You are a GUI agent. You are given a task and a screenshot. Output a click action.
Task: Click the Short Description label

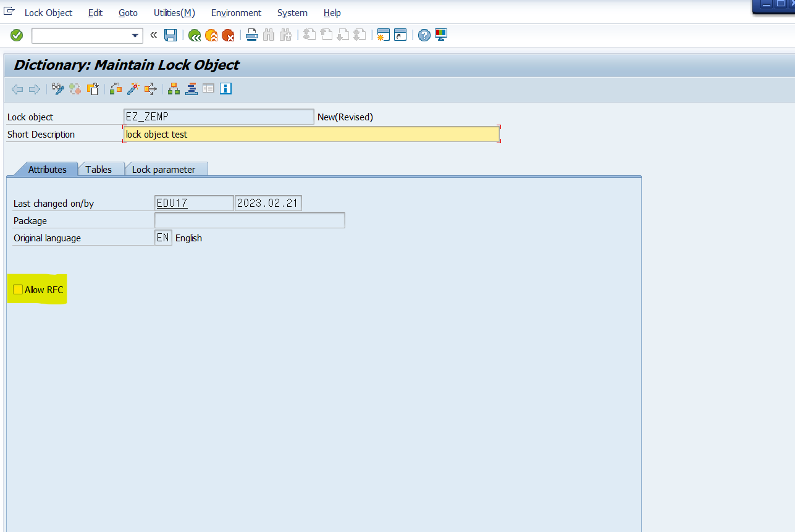coord(41,134)
